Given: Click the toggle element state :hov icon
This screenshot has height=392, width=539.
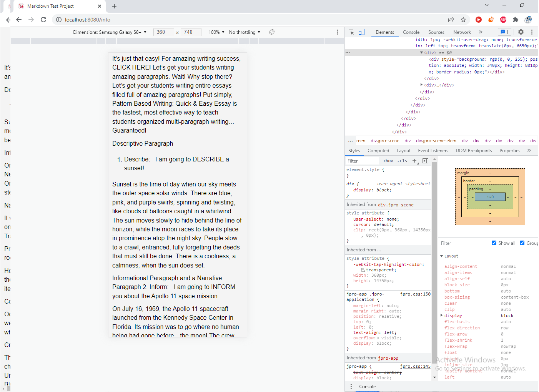Looking at the screenshot, I should [388, 161].
